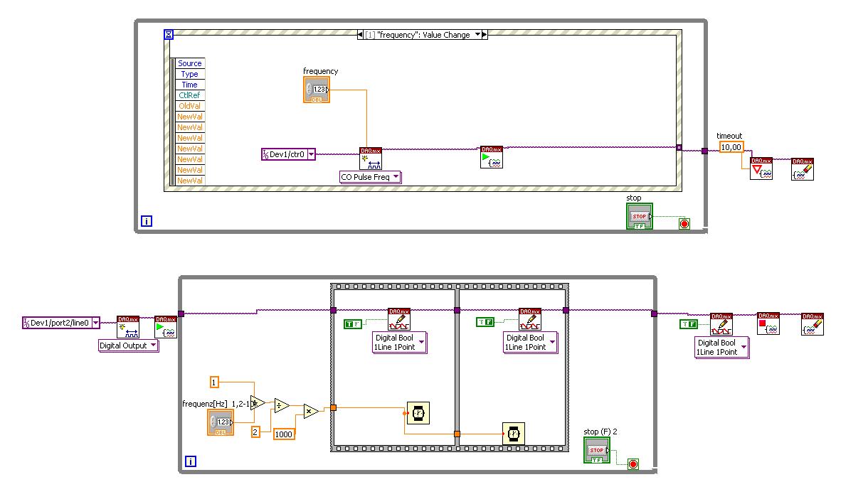Click the numeric constant 1000
868x482 pixels.
point(284,434)
